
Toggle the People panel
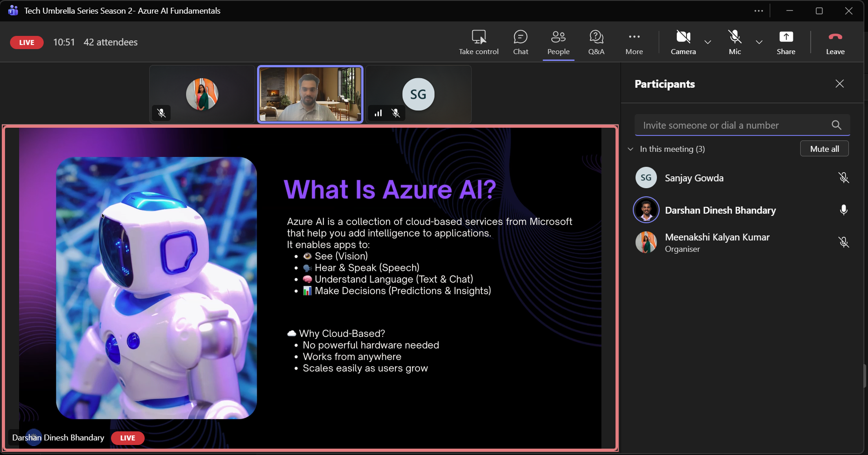tap(558, 42)
